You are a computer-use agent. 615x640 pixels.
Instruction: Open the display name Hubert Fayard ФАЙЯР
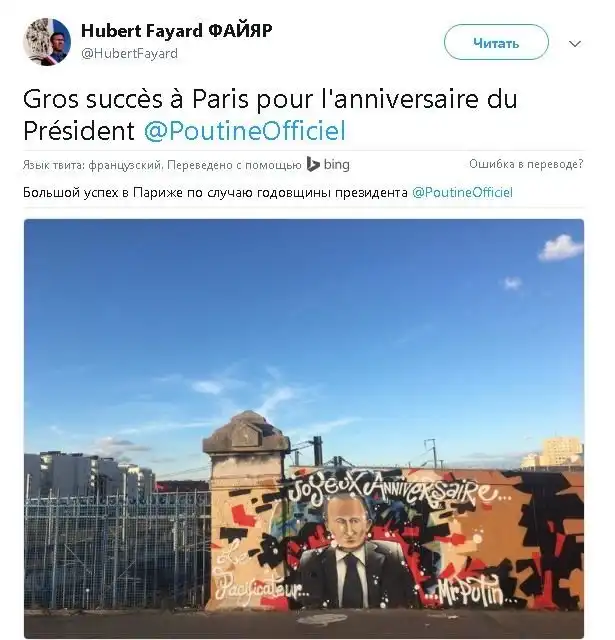(x=176, y=31)
